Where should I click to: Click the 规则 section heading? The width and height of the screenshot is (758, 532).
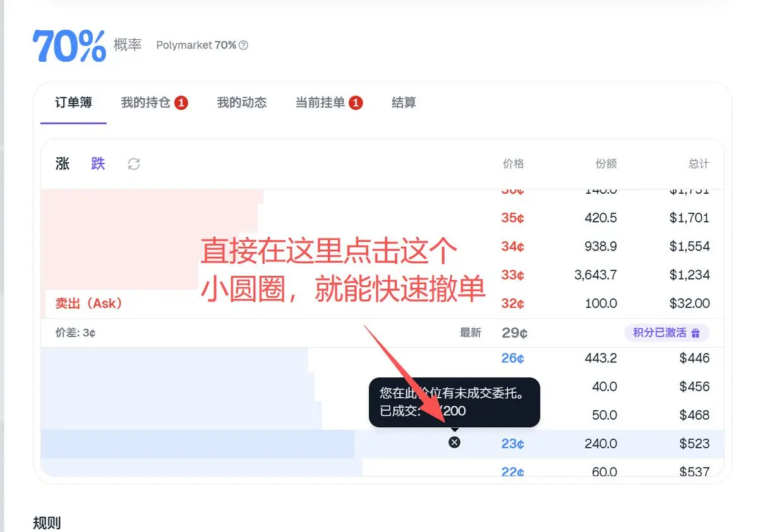(x=47, y=523)
